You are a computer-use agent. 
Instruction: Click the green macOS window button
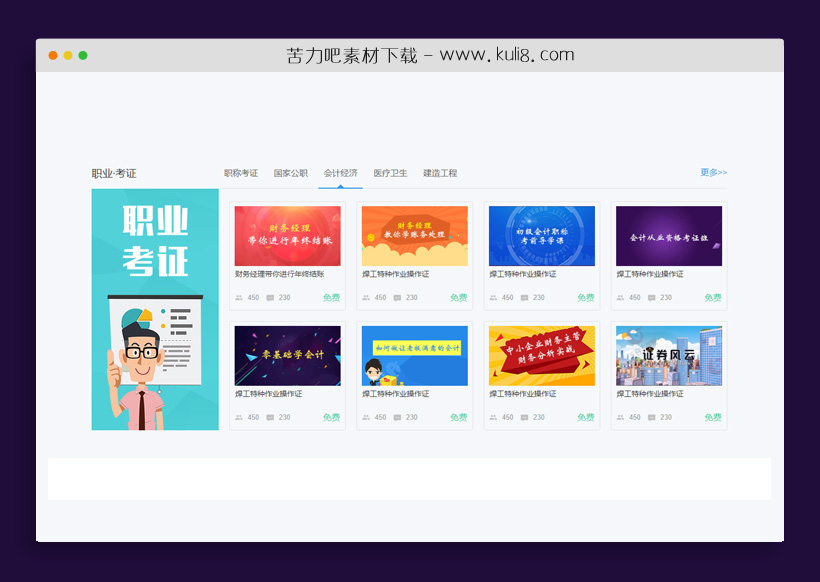[83, 55]
